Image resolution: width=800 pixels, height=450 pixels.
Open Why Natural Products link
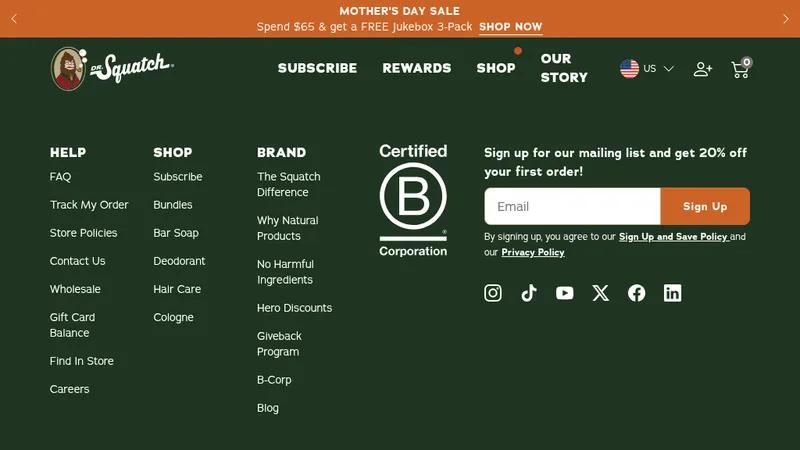pos(287,228)
